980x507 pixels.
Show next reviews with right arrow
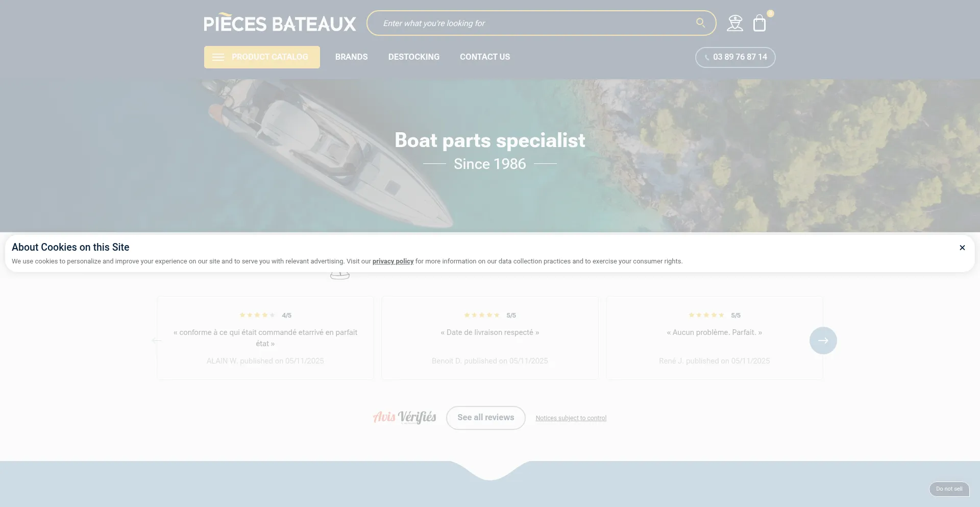[823, 341]
